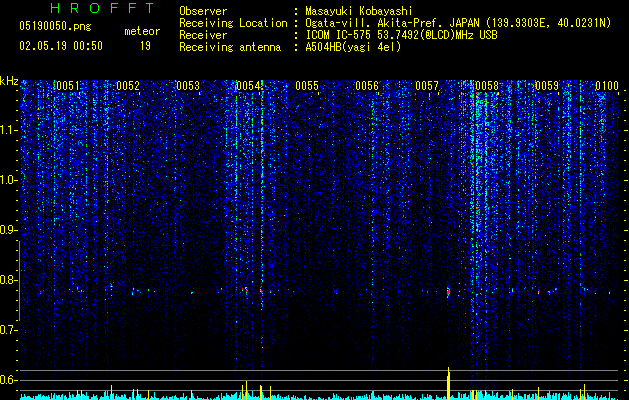Click the 0051 time marker

(68, 86)
